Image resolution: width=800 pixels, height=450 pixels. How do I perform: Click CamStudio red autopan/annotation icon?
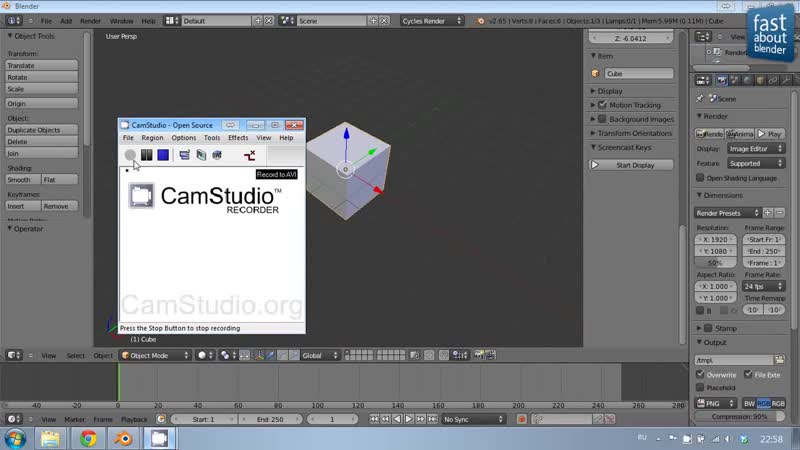(x=249, y=155)
